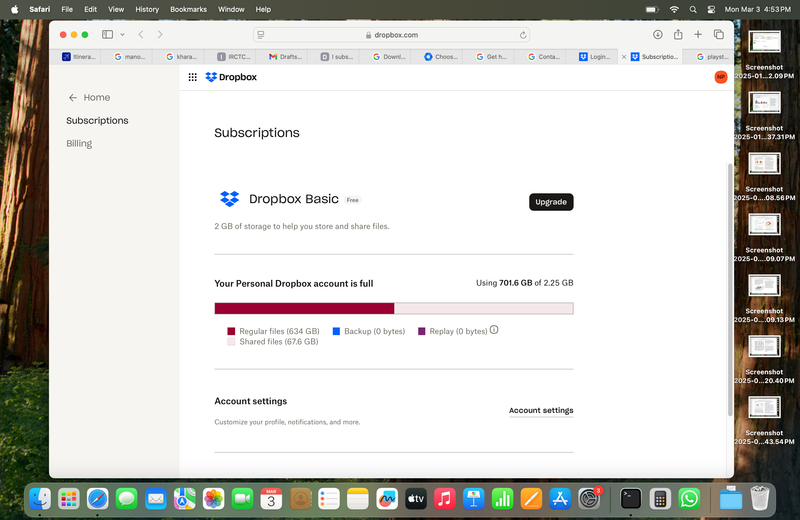800x520 pixels.
Task: Click the Wi-Fi status icon
Action: pyautogui.click(x=674, y=9)
